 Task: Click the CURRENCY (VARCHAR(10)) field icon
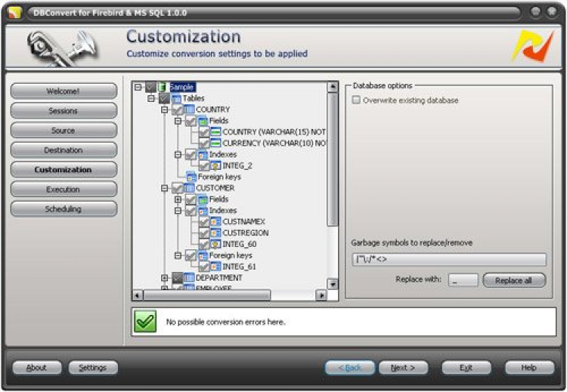(x=216, y=143)
